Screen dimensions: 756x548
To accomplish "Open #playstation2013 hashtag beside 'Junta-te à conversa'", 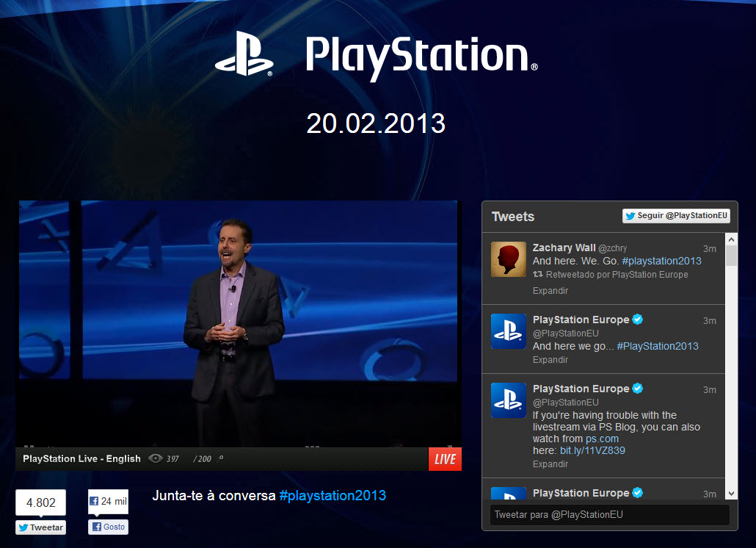I will tap(332, 495).
